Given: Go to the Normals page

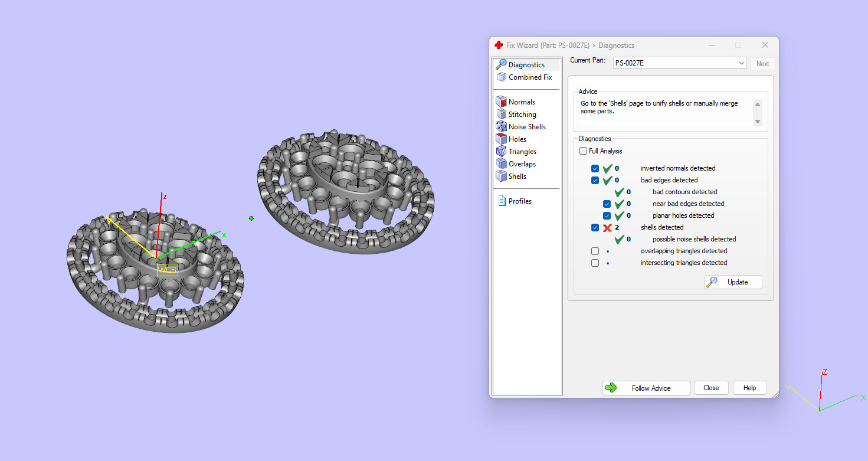Looking at the screenshot, I should point(522,102).
